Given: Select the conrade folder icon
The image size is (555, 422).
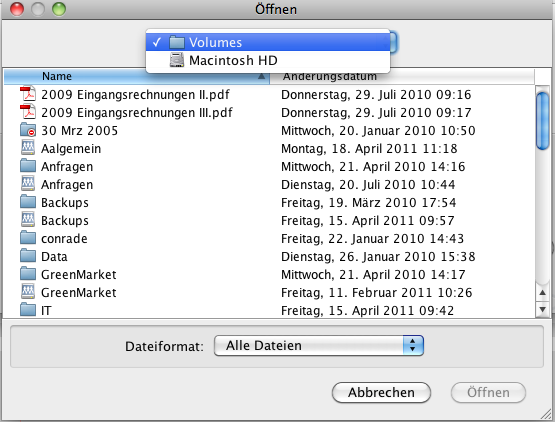Looking at the screenshot, I should point(28,238).
